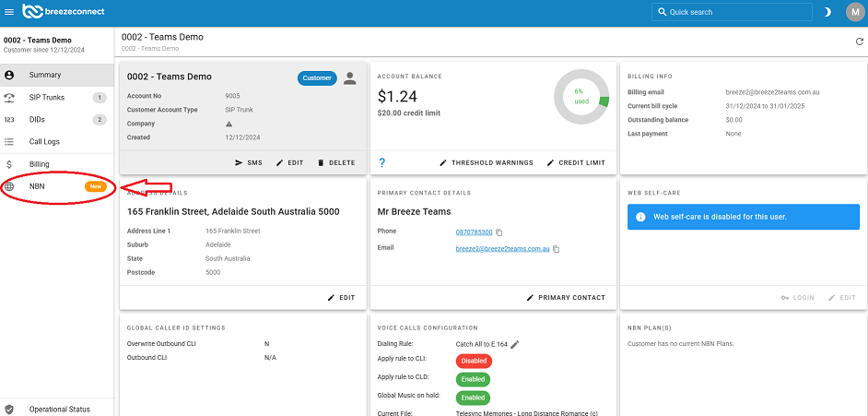This screenshot has width=868, height=416.
Task: Click the account number 9005
Action: 232,96
